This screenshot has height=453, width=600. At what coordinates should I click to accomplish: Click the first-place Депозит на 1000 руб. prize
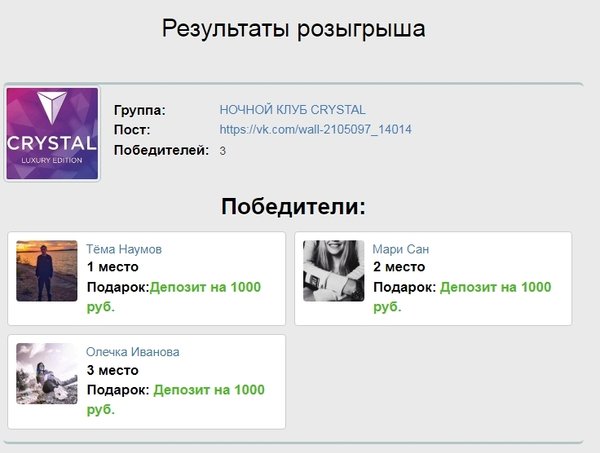click(x=174, y=297)
